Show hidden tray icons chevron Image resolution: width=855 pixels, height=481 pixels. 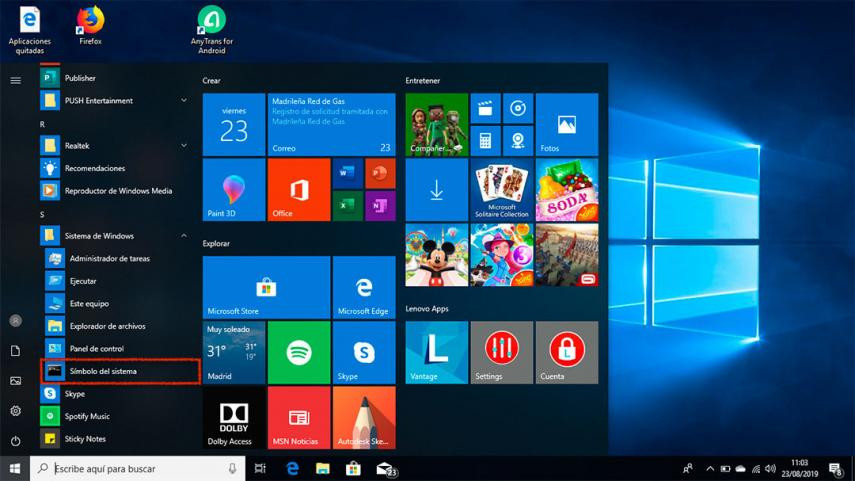click(x=710, y=468)
